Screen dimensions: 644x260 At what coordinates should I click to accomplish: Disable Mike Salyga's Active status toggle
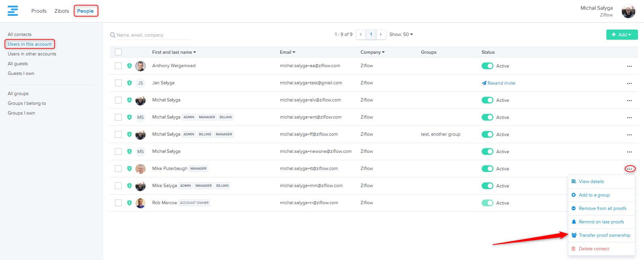[x=487, y=186]
